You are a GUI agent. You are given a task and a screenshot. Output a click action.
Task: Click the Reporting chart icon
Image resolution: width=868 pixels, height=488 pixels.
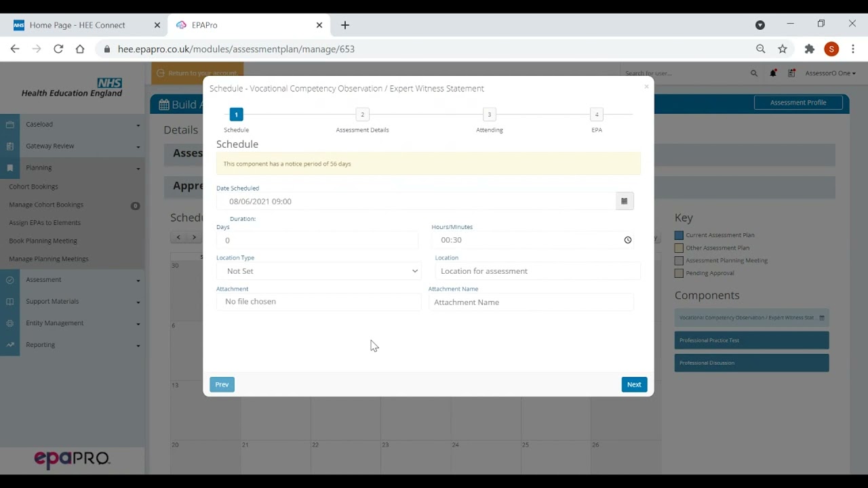pos(9,345)
